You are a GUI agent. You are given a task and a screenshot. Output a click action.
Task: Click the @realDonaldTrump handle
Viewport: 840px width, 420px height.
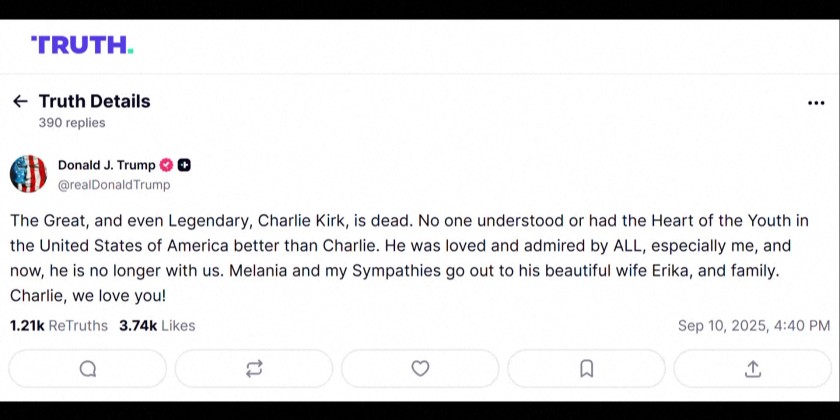point(114,185)
